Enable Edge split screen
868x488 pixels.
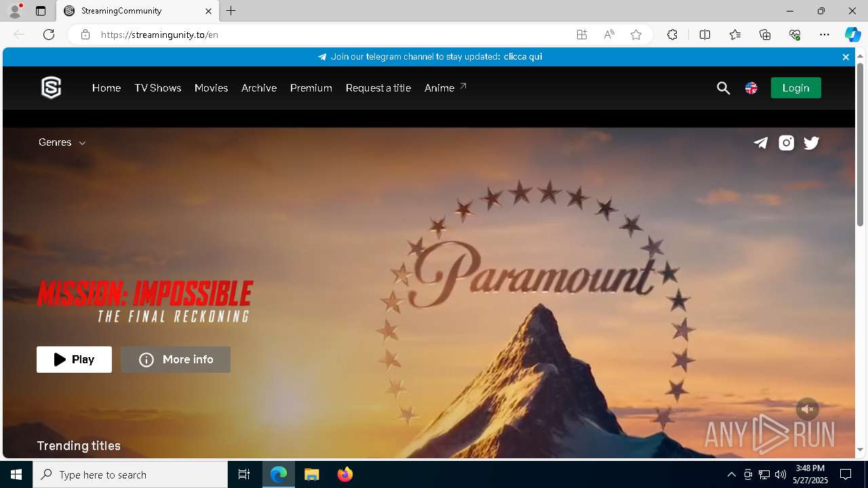coord(705,35)
